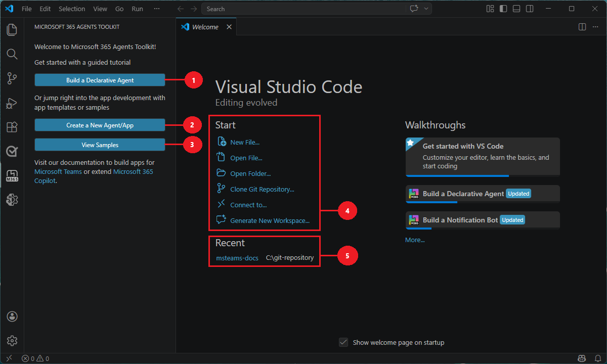Open the Microsoft Teams documentation link
The height and width of the screenshot is (364, 607).
coord(58,171)
